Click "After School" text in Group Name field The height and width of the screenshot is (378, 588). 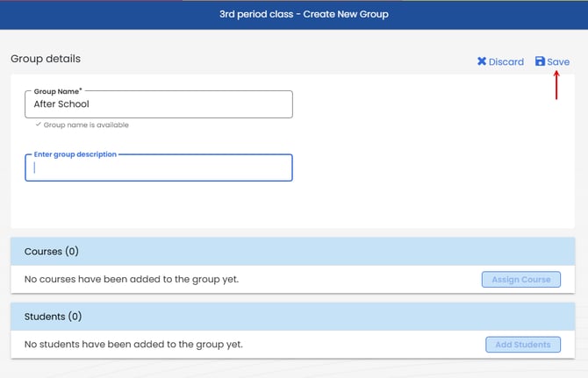61,104
